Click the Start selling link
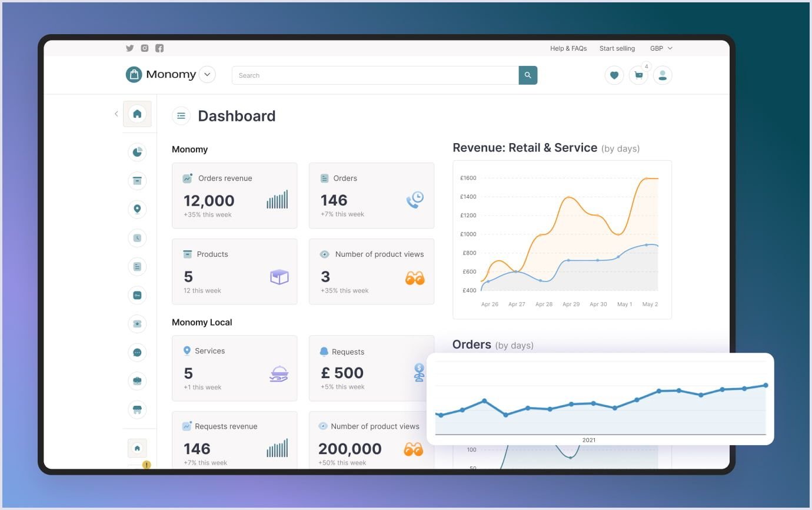This screenshot has width=812, height=510. pos(617,48)
